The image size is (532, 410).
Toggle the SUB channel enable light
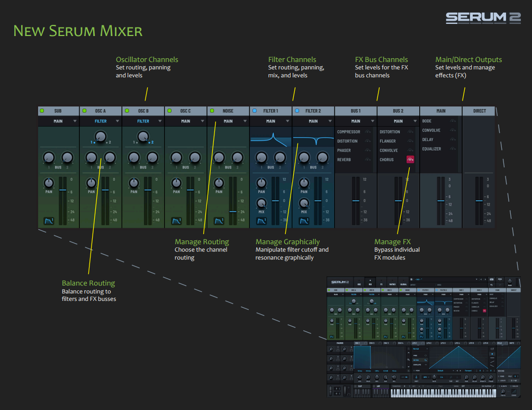(42, 111)
